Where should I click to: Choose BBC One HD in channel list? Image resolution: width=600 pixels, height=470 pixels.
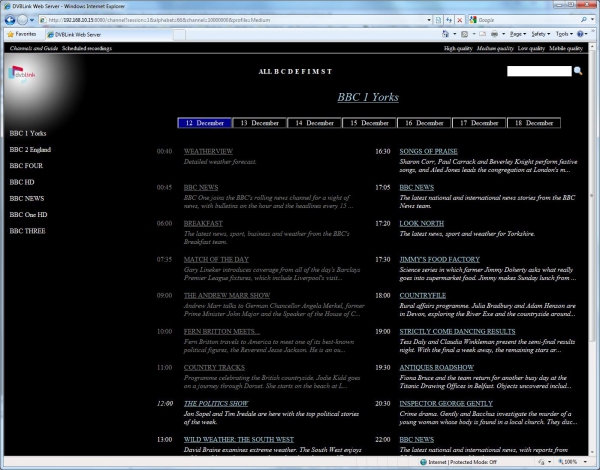click(x=28, y=215)
